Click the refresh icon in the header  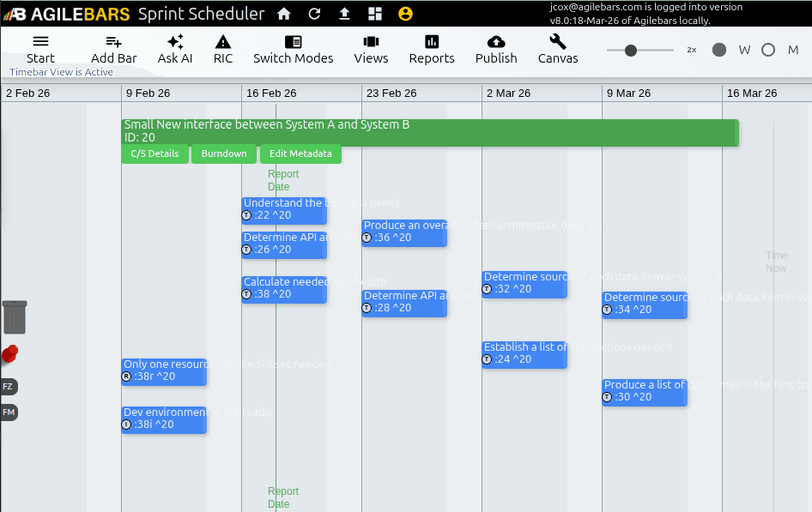click(x=313, y=14)
